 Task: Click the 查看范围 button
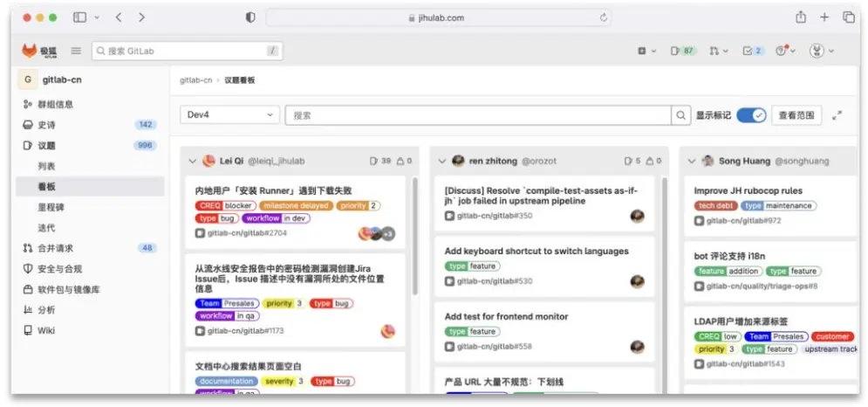pos(796,115)
